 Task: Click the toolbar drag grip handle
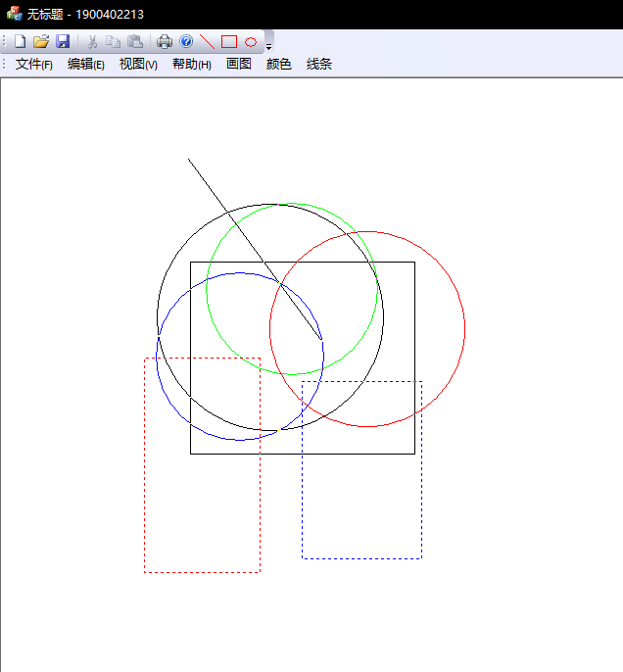[x=4, y=41]
